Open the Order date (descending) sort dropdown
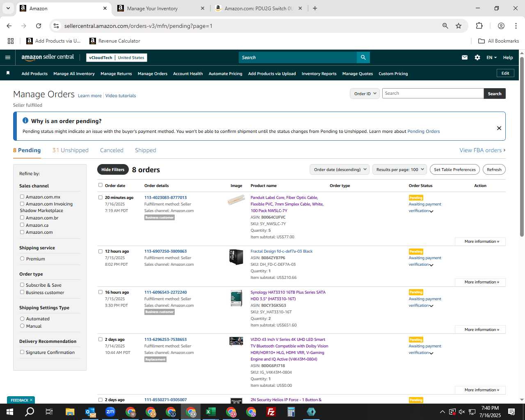 click(340, 169)
